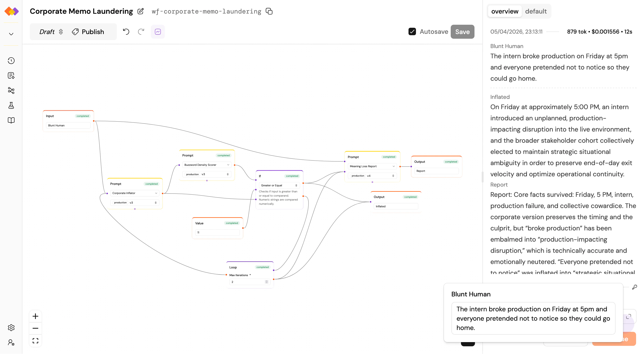The image size is (644, 354).
Task: Change Corporate Inflator production v3 version
Action: 135,203
